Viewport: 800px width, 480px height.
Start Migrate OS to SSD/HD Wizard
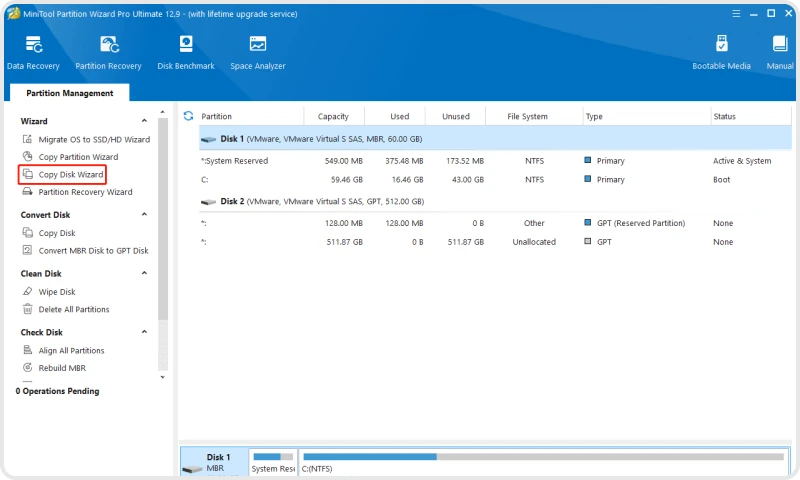87,139
